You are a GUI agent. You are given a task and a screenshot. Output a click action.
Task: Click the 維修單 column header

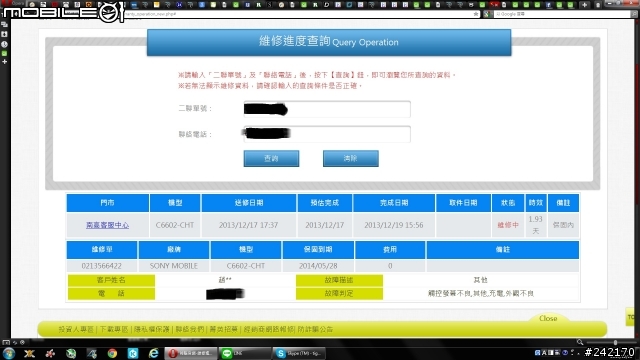coord(102,249)
